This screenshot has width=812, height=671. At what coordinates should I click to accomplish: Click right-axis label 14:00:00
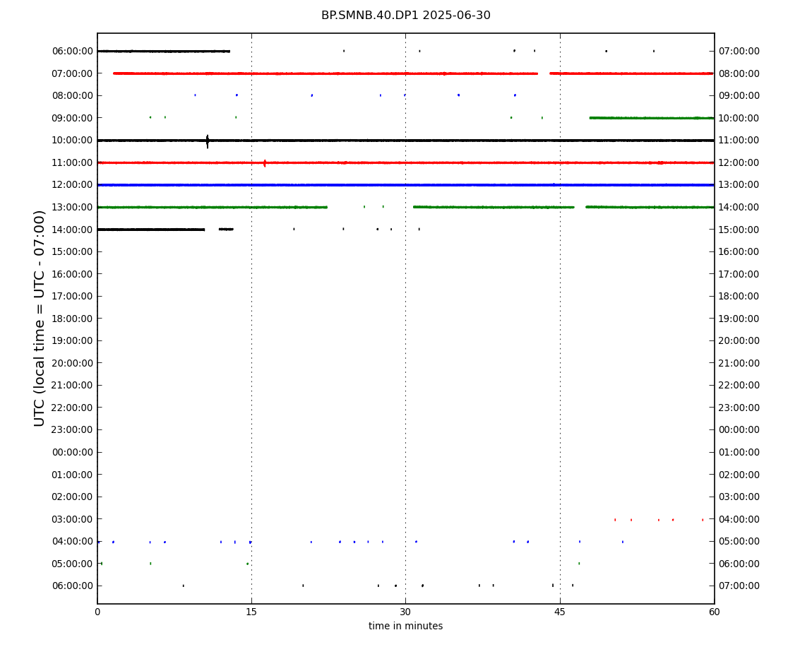[739, 207]
